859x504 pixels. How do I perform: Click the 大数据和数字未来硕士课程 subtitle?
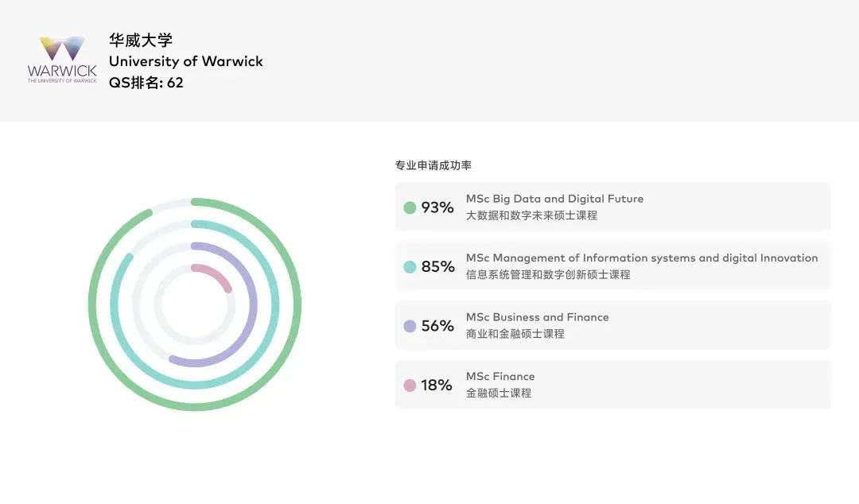pos(531,215)
